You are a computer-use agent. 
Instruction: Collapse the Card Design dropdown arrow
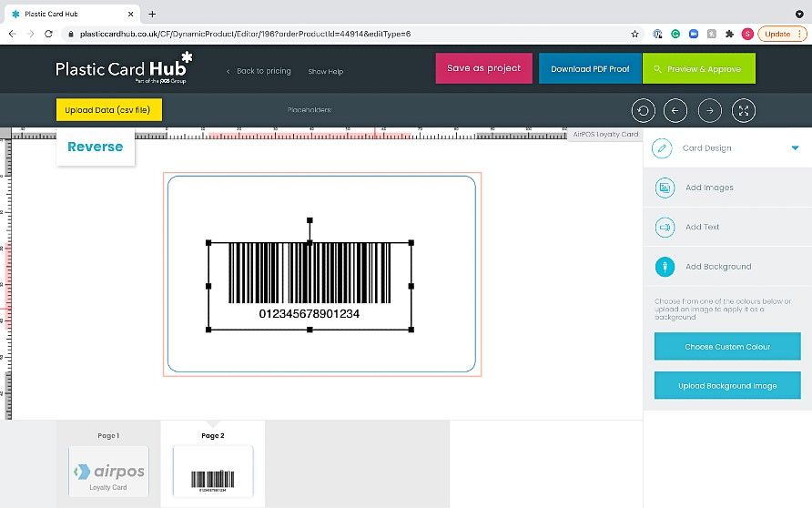coord(795,148)
